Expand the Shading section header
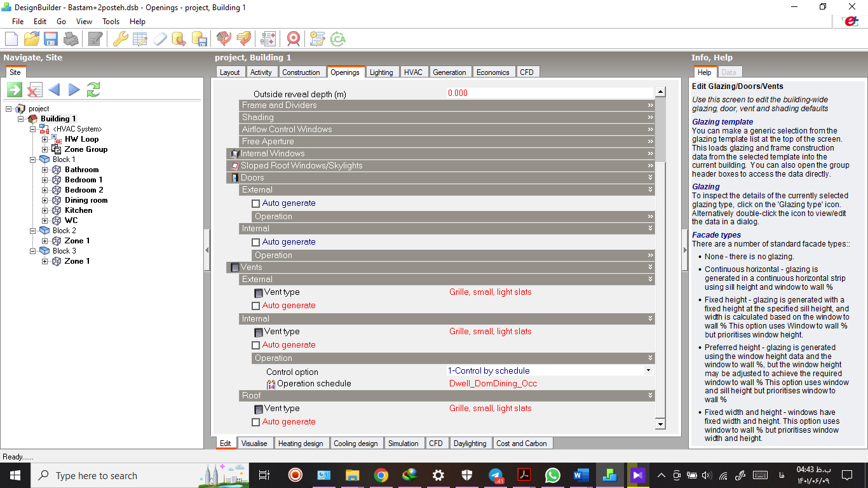This screenshot has height=488, width=868. click(447, 118)
